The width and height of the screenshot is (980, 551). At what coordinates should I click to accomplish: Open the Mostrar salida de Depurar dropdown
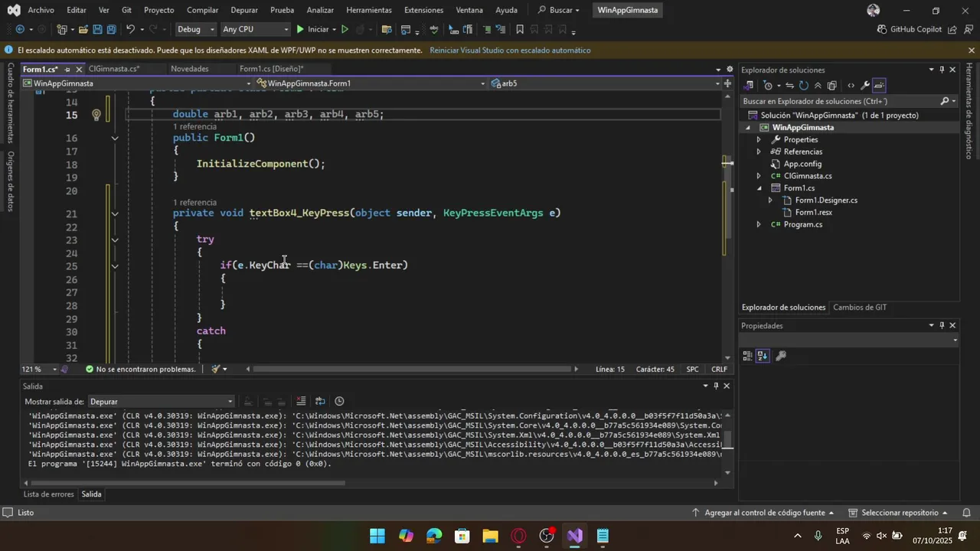[x=161, y=401]
